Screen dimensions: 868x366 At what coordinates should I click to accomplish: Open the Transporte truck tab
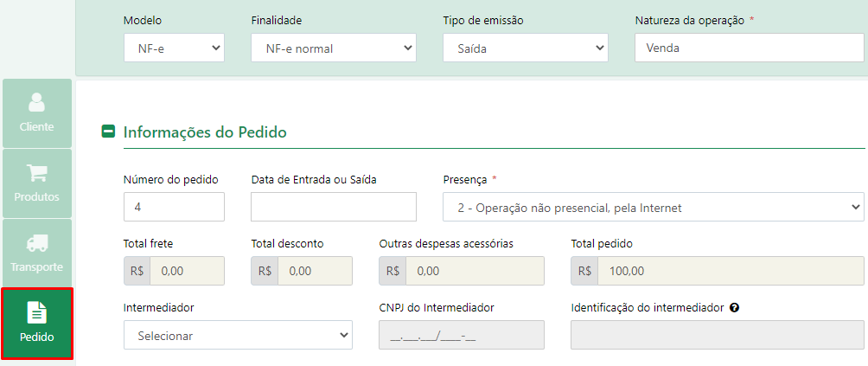pyautogui.click(x=37, y=253)
